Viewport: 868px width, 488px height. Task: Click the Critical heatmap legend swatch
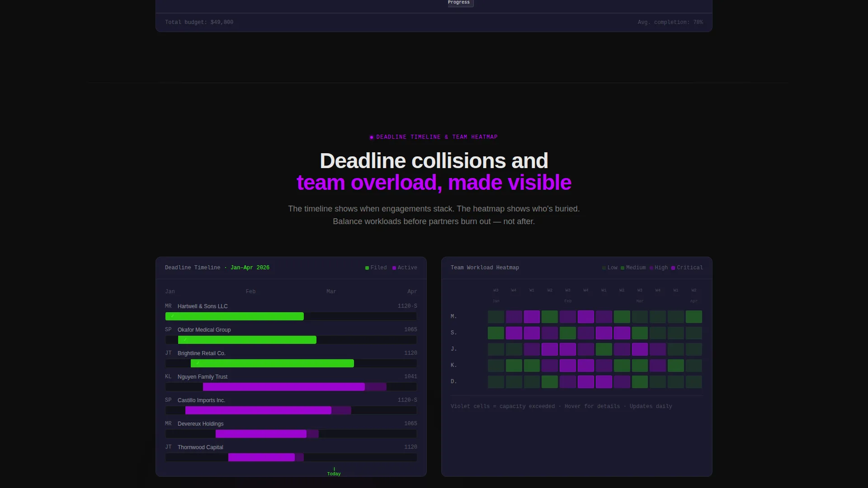point(673,268)
